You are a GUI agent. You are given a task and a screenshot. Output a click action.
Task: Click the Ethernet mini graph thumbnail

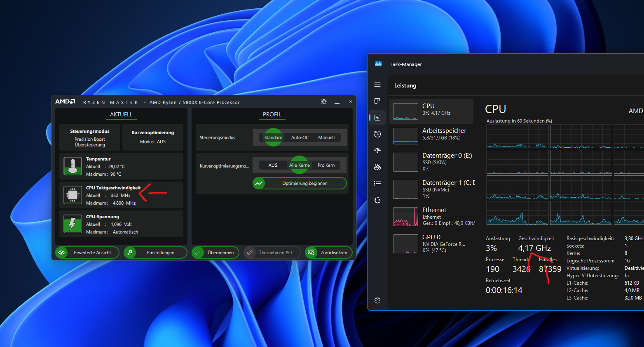point(406,217)
